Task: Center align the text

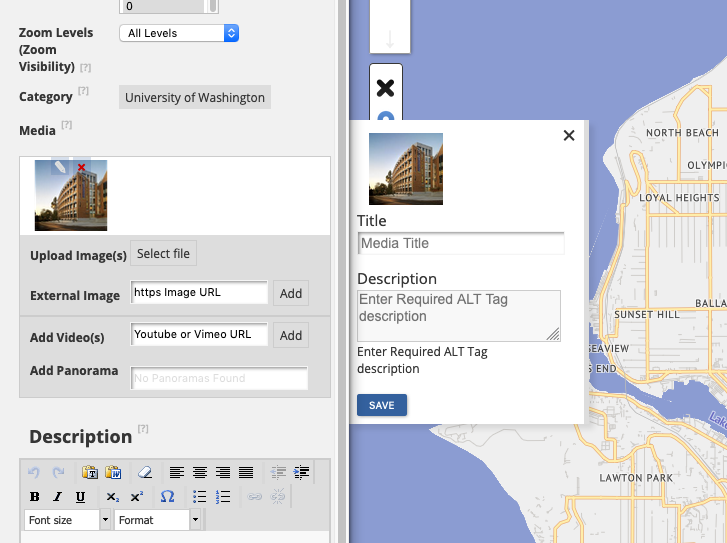Action: [200, 472]
